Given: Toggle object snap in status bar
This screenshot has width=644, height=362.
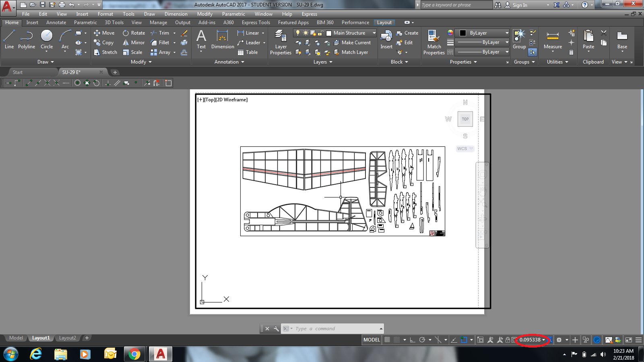Looking at the screenshot, I should [x=464, y=340].
